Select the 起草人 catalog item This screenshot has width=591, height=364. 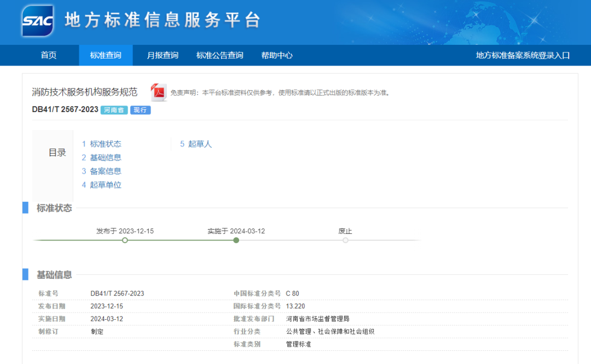(x=199, y=144)
